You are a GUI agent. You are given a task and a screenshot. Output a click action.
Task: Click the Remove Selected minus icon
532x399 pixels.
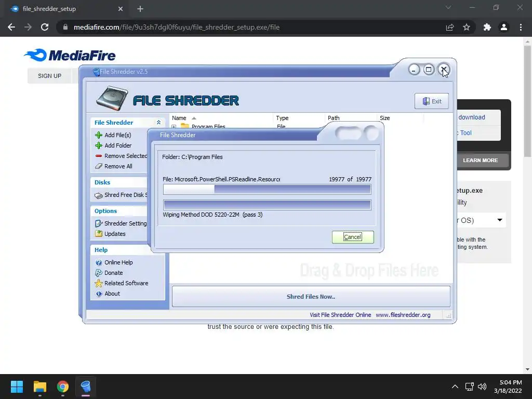click(x=99, y=156)
